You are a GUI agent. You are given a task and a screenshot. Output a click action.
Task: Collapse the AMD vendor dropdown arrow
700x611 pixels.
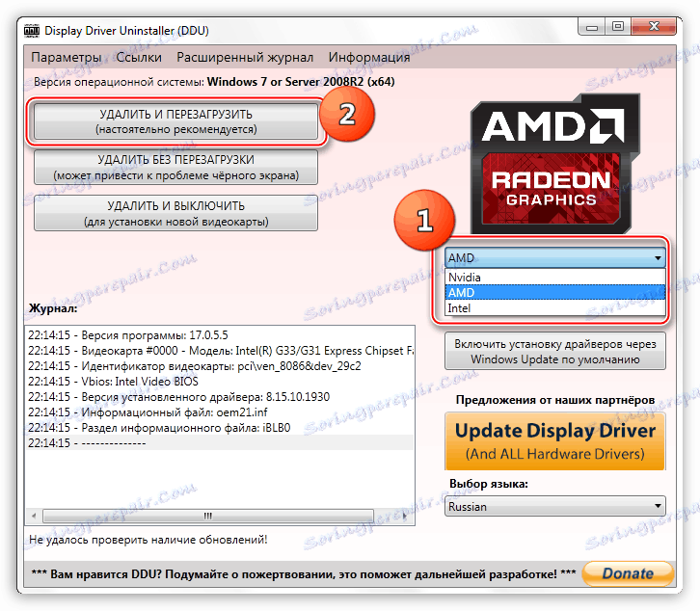point(658,258)
